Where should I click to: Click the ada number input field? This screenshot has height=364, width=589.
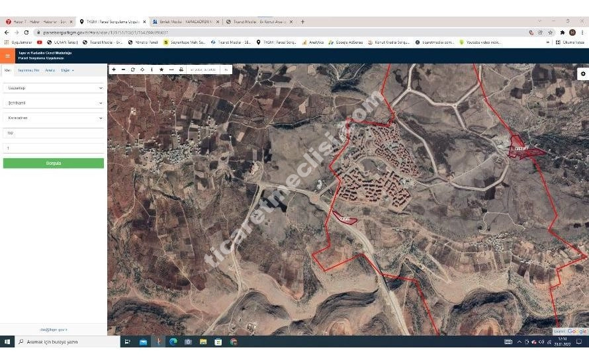point(54,133)
